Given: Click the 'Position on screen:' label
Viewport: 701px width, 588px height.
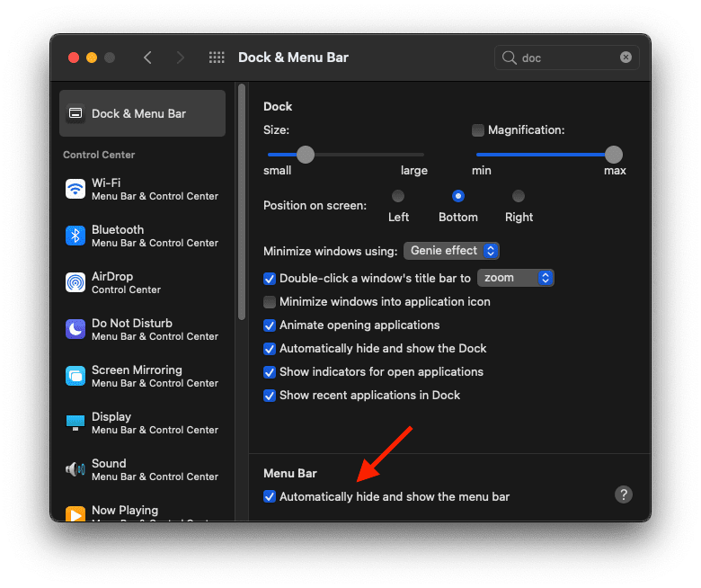Looking at the screenshot, I should 315,205.
